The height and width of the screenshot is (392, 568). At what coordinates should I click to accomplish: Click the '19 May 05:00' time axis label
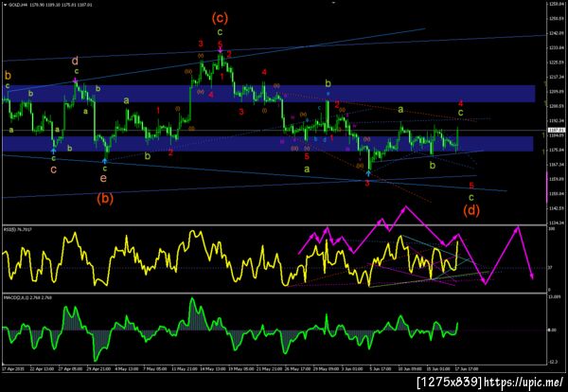click(x=240, y=369)
